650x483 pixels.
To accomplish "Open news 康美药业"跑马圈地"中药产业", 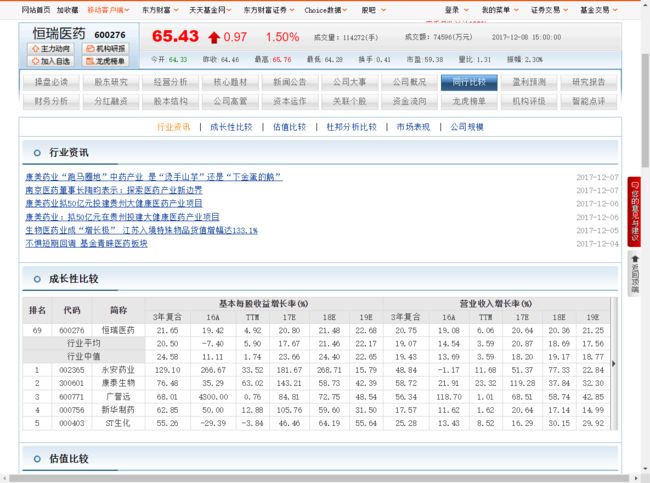I will pyautogui.click(x=154, y=177).
